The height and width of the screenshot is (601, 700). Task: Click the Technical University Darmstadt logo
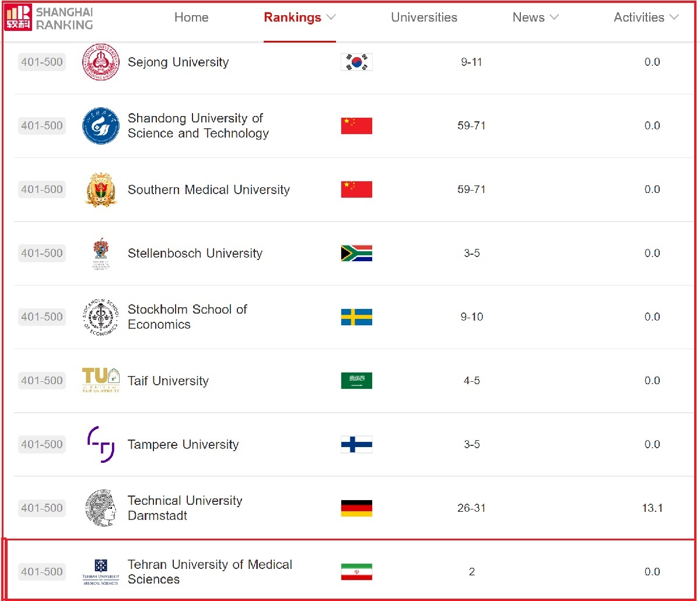[100, 508]
